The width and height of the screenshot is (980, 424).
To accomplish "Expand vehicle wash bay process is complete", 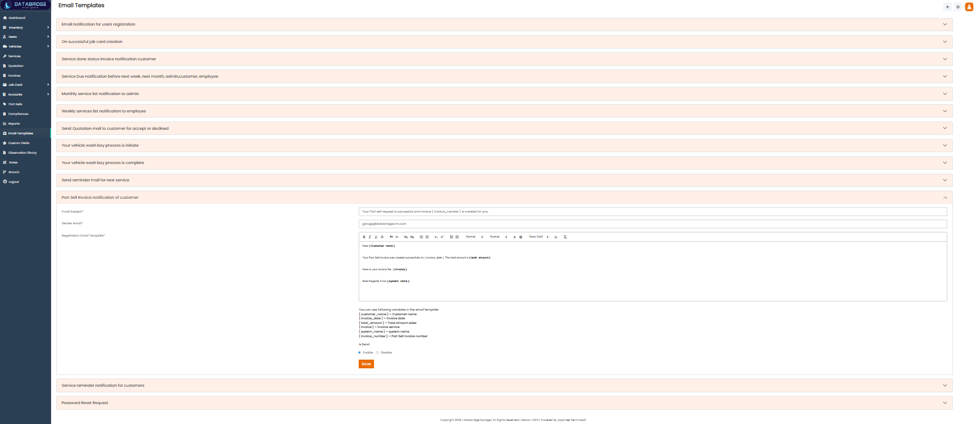I will point(504,163).
